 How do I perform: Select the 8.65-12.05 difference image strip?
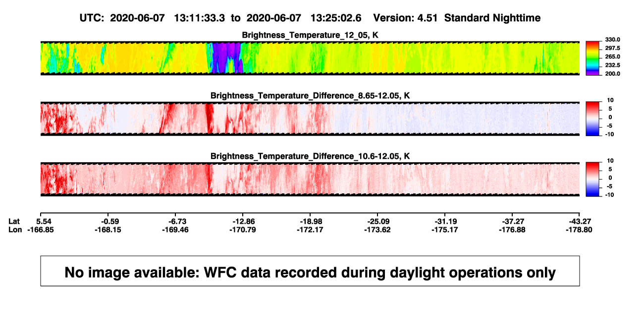tap(310, 119)
